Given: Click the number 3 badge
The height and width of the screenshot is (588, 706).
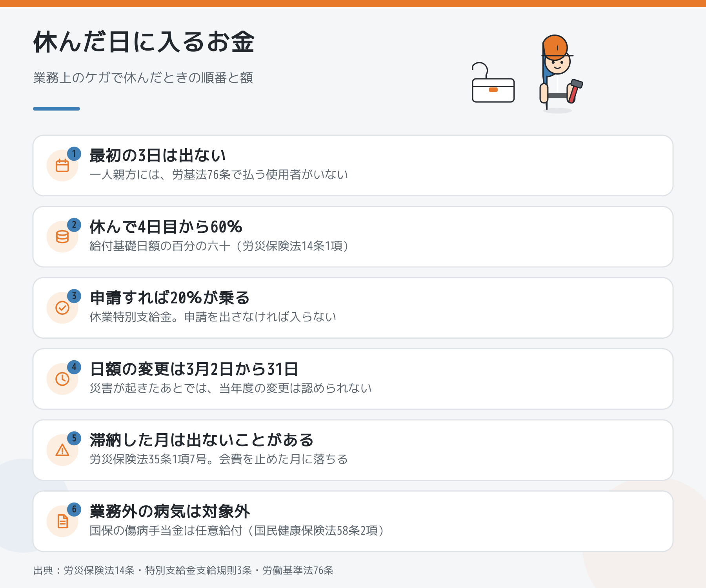Looking at the screenshot, I should 74,296.
